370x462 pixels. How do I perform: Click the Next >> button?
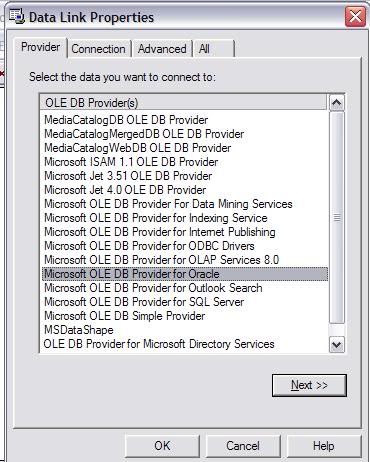tap(309, 385)
